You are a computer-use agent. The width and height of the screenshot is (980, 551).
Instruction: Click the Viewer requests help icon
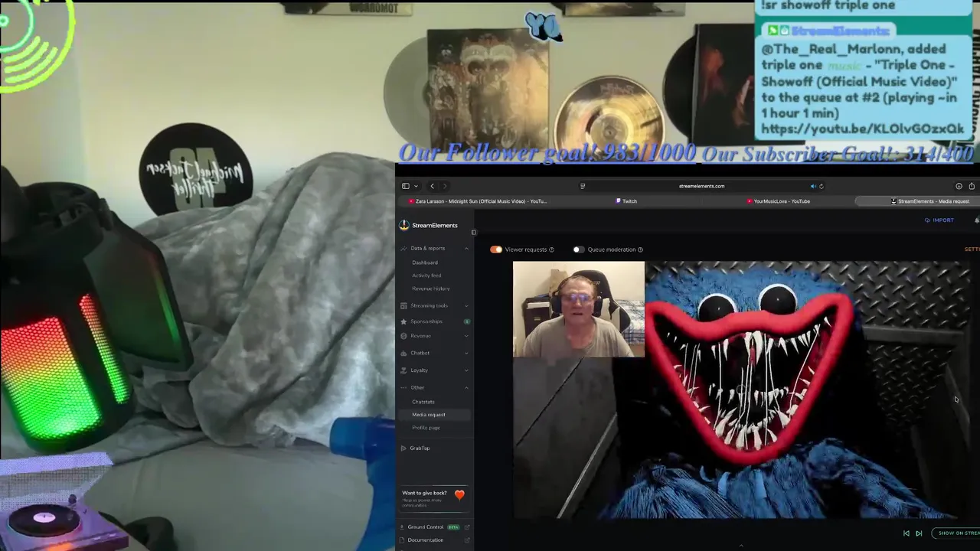click(551, 249)
